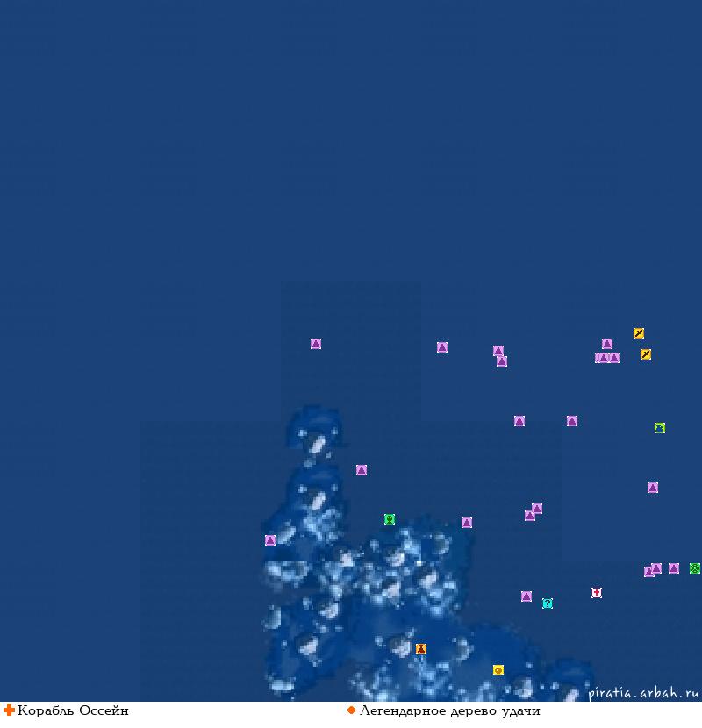Select the green crosshair marker at the map edge

(695, 568)
